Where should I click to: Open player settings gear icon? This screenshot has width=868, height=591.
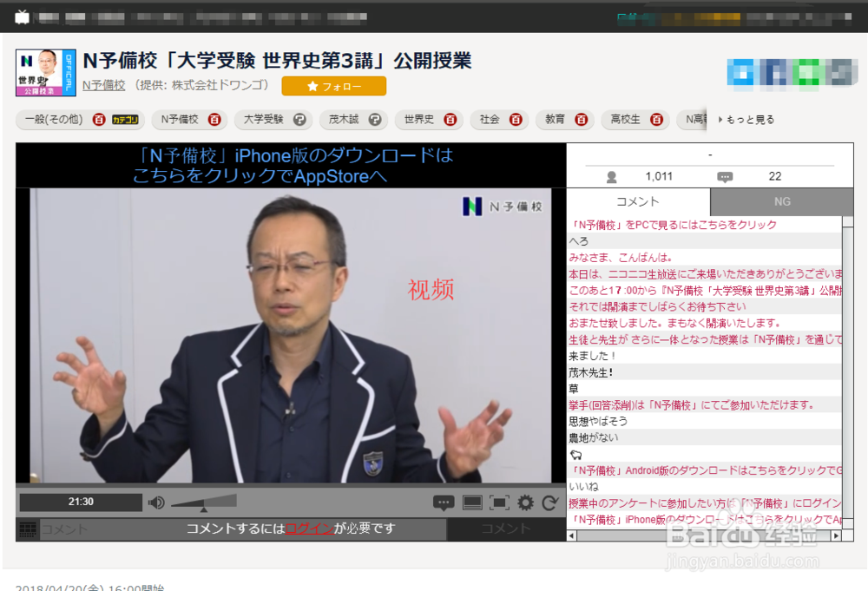(x=525, y=503)
